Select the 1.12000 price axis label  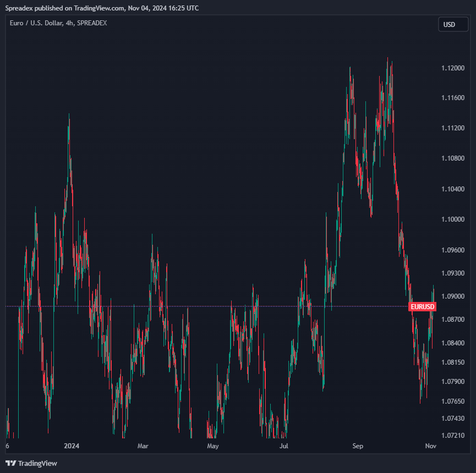(453, 68)
